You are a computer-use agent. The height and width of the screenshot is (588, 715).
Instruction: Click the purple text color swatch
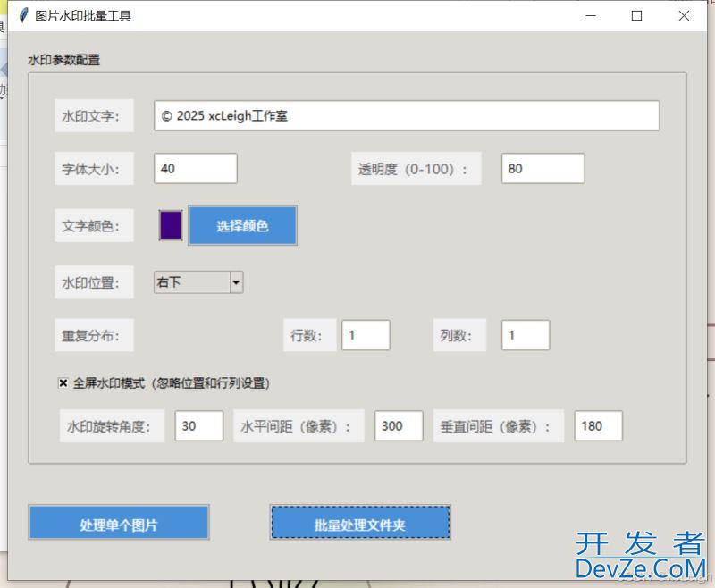171,225
